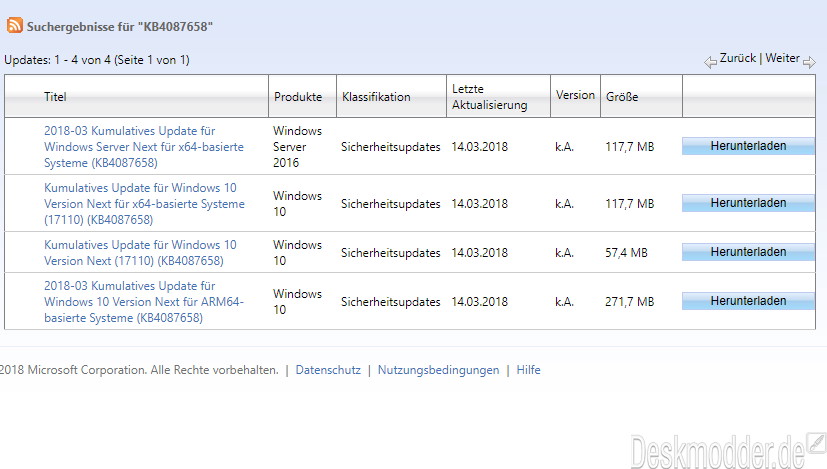Open the Datenschutz footer link
This screenshot has height=469, width=827.
[x=328, y=370]
